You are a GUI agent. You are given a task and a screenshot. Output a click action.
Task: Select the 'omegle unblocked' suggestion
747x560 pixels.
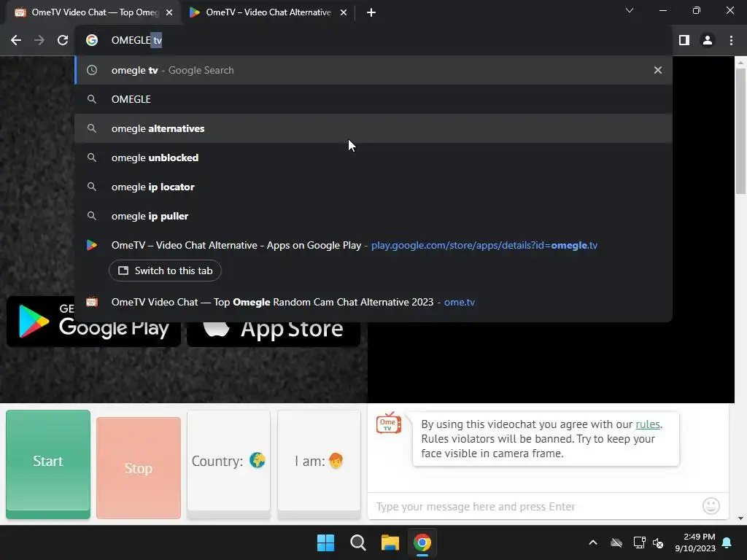point(373,157)
